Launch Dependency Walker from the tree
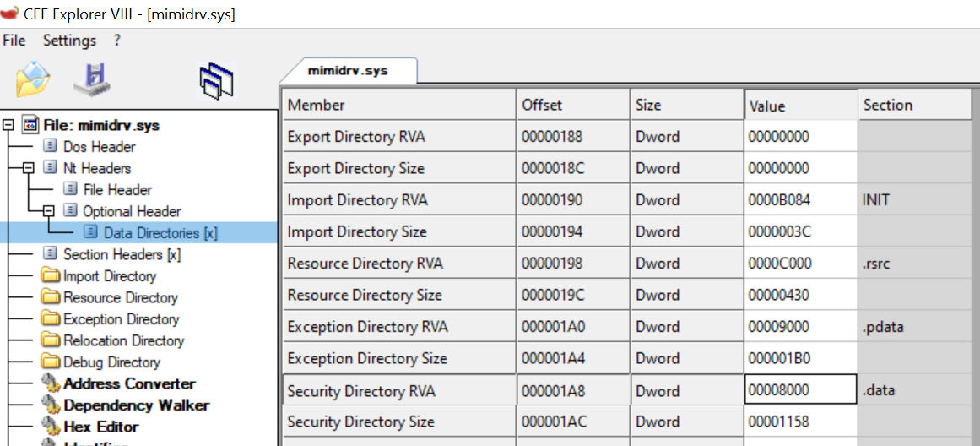 point(136,405)
